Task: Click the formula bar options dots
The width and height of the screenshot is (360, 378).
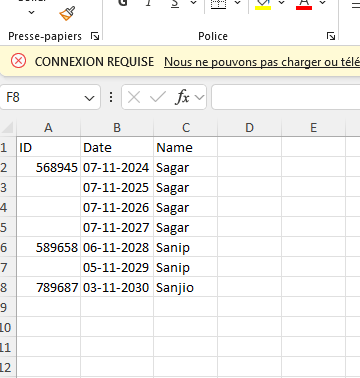Action: (x=111, y=97)
